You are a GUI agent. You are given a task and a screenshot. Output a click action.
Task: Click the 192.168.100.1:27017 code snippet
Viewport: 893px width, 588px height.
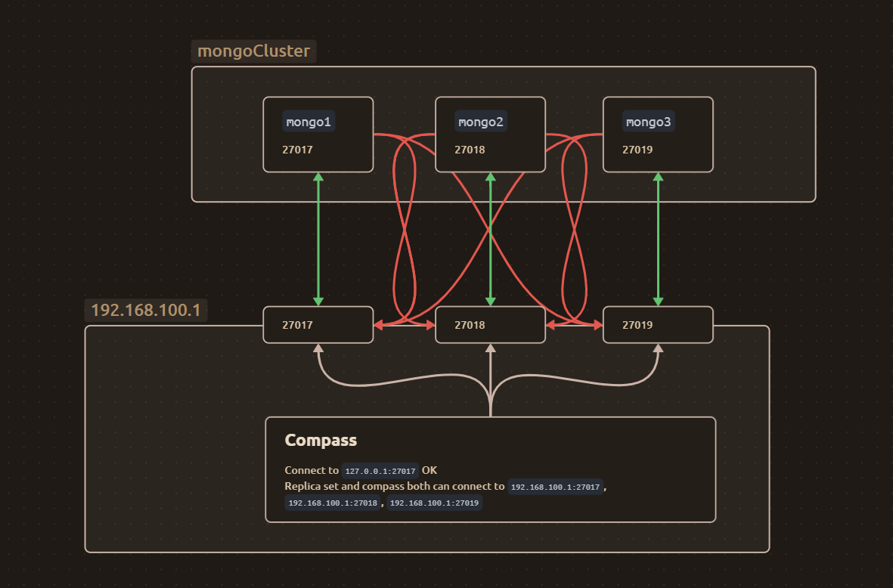click(x=555, y=487)
